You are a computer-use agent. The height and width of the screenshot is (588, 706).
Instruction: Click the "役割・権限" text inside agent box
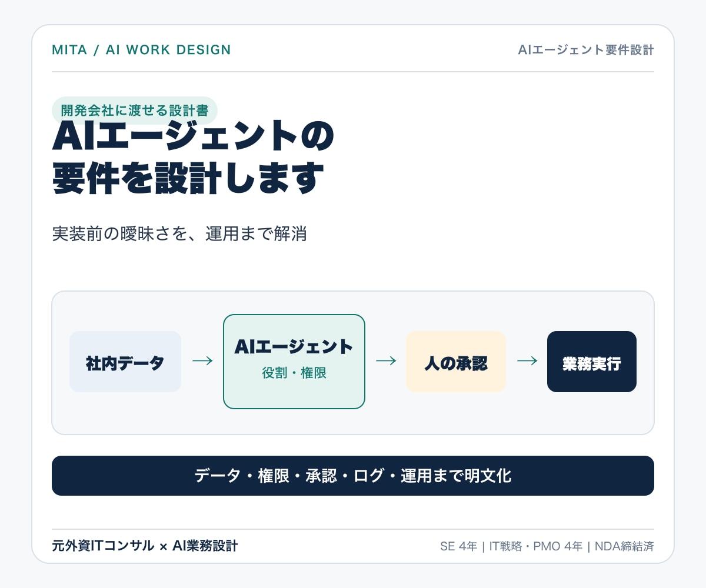coord(294,373)
